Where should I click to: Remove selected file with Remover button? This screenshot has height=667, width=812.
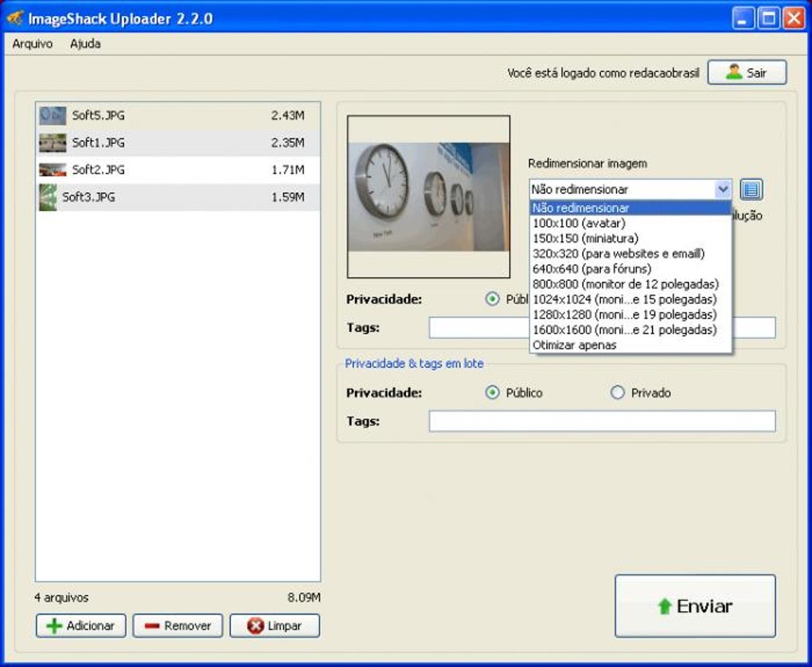(178, 626)
